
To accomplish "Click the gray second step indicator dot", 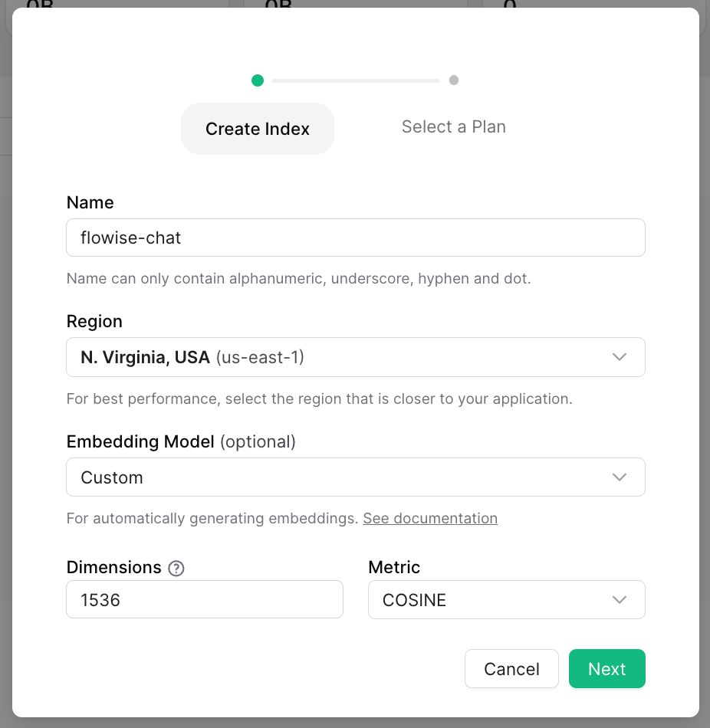I will [x=454, y=80].
